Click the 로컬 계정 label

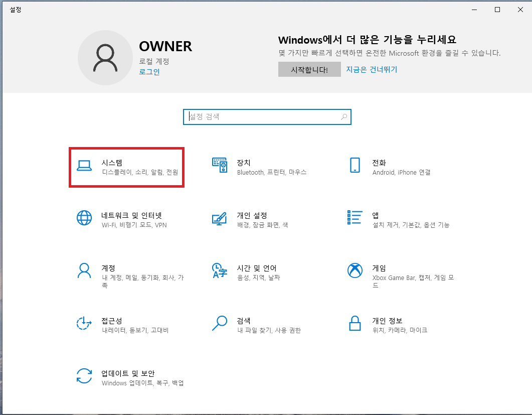tap(154, 61)
